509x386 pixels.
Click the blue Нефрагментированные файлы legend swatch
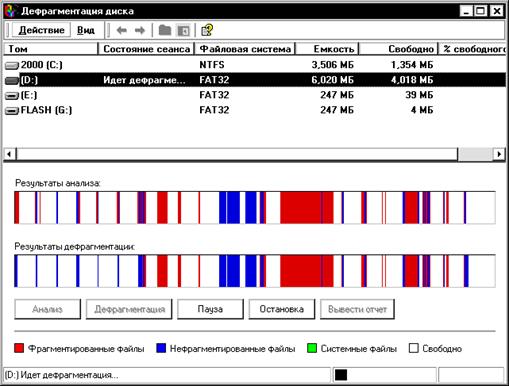pos(161,348)
